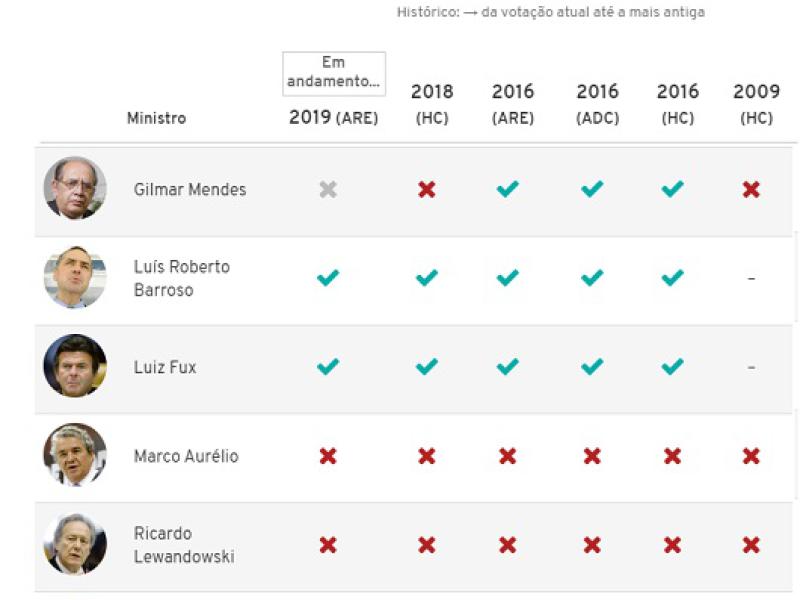Click Gilmar Mendes's red X under 2009
Viewport: 800px width, 600px height.
[x=752, y=189]
